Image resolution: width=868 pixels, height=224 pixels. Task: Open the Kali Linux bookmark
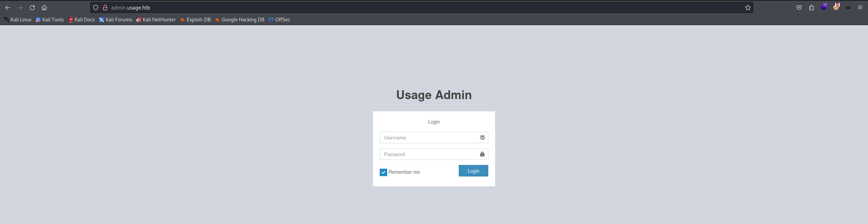18,20
